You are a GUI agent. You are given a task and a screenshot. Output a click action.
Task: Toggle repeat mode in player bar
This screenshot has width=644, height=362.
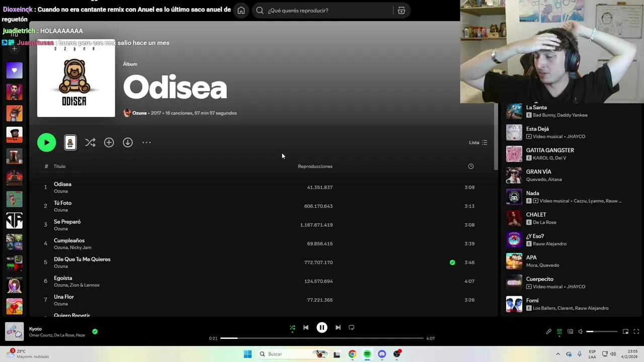tap(352, 327)
